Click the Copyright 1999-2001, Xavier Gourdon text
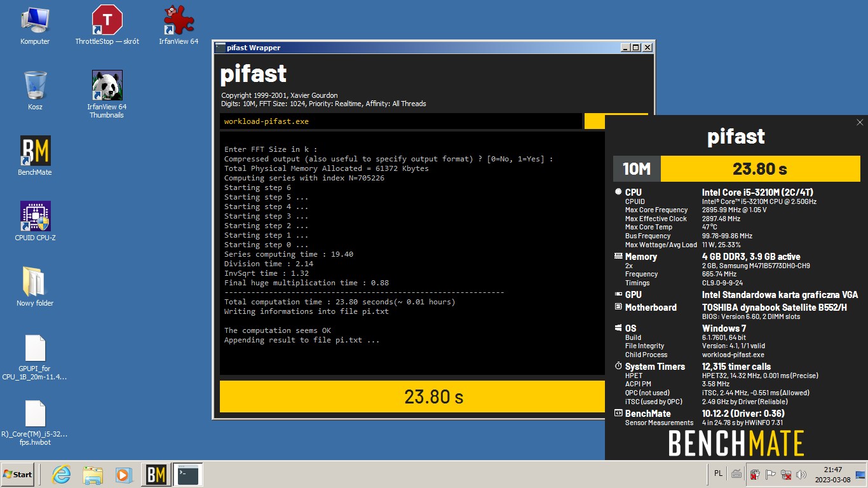Screen dimensions: 868x488 280,95
